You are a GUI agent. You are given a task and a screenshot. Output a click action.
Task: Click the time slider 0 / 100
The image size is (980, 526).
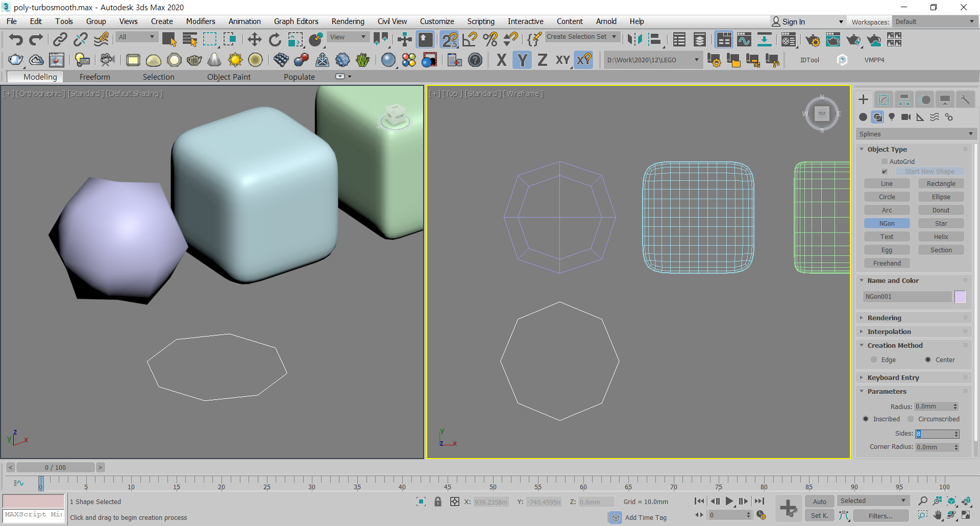pos(55,467)
